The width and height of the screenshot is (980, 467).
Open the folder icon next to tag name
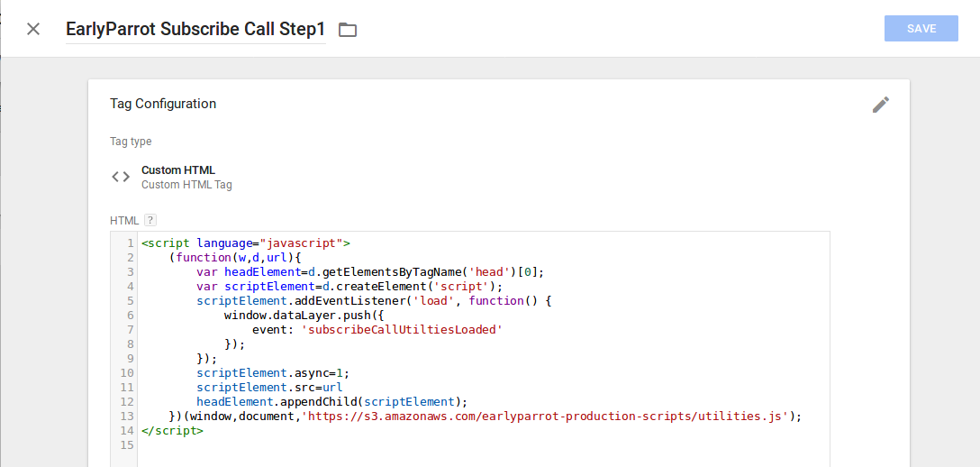(348, 30)
